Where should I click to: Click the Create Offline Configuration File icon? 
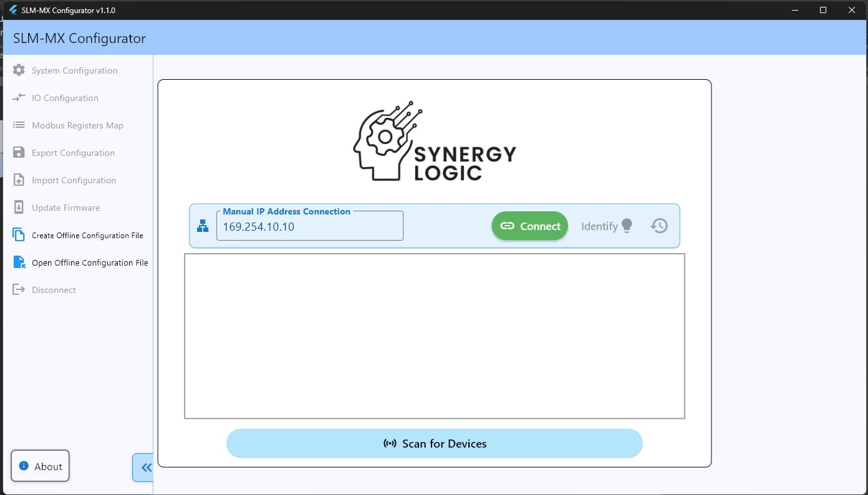point(19,235)
